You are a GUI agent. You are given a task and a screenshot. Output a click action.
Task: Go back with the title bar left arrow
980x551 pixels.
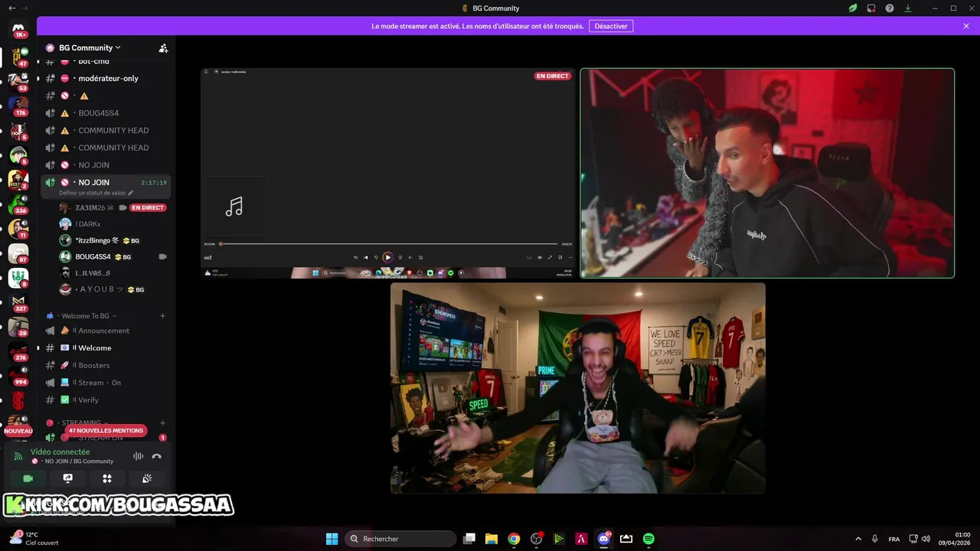pyautogui.click(x=11, y=8)
